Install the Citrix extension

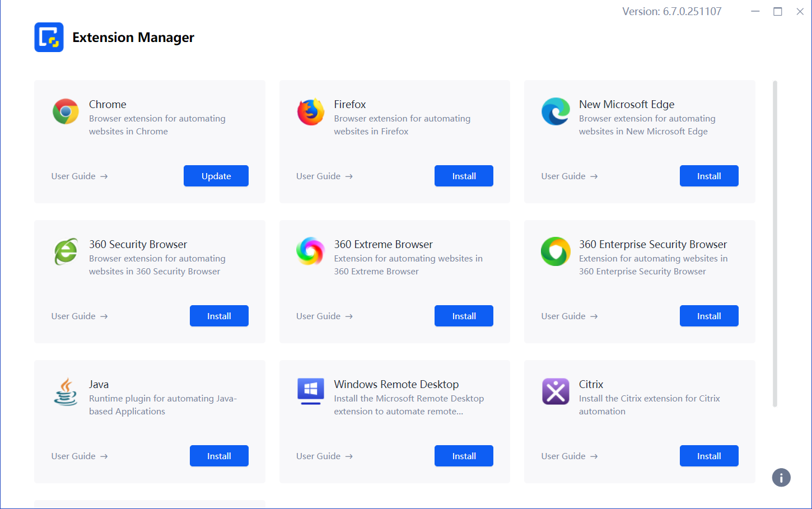tap(709, 456)
